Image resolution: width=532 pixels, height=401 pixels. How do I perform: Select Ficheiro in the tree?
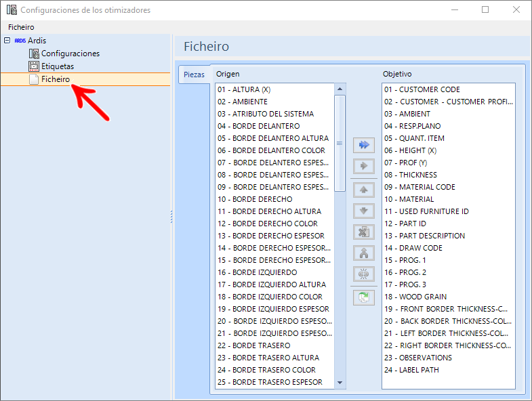56,79
